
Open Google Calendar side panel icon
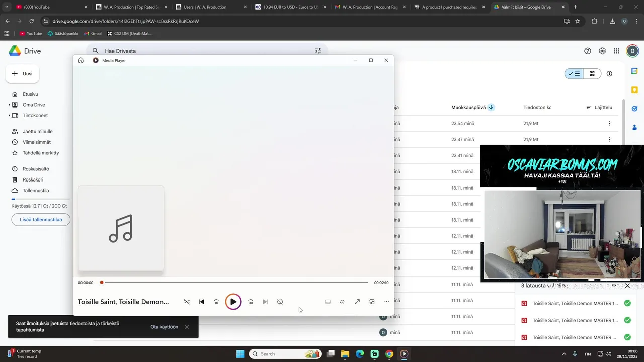634,71
